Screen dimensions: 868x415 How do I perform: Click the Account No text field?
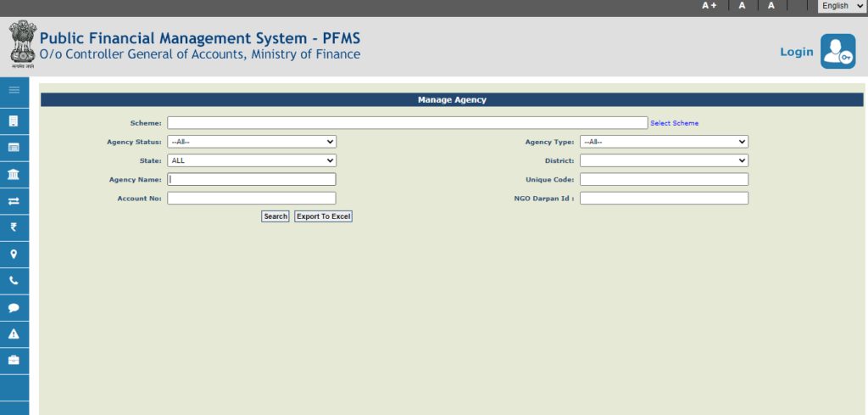click(252, 199)
